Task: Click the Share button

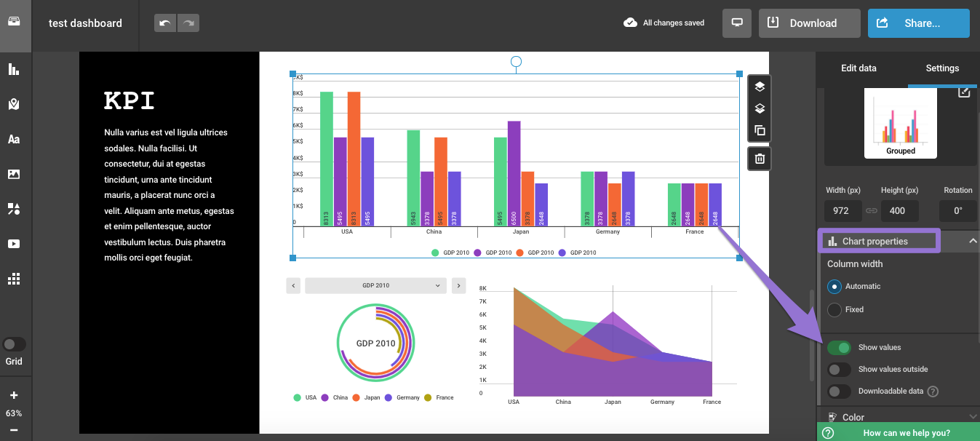Action: coord(918,23)
